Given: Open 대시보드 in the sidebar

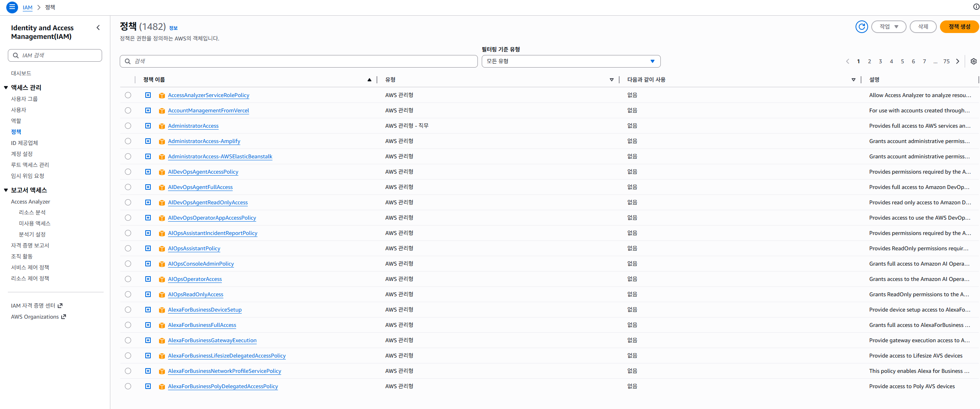Looking at the screenshot, I should coord(21,73).
